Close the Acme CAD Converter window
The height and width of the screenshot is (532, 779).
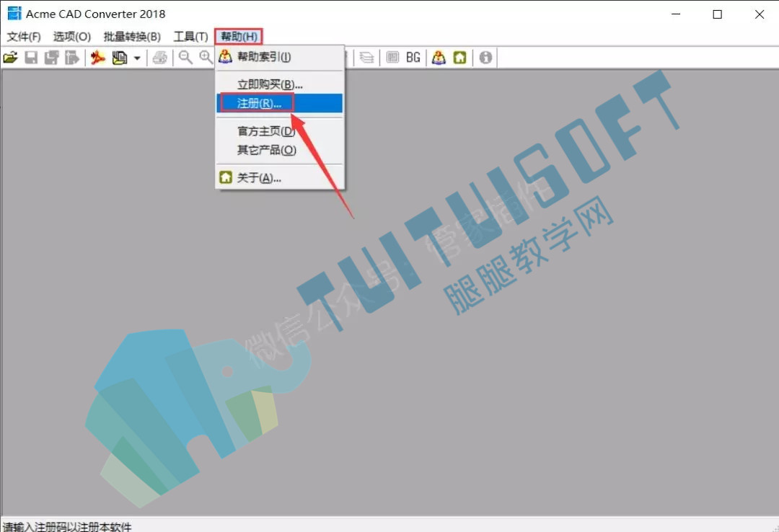(760, 14)
